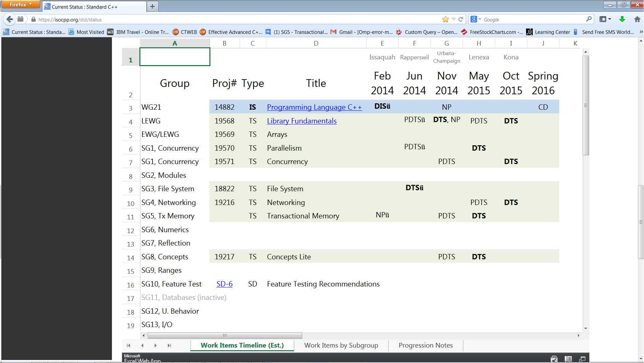Viewport: 644px width, 363px height.
Task: Open the Firefox menu button
Action: [x=21, y=4]
